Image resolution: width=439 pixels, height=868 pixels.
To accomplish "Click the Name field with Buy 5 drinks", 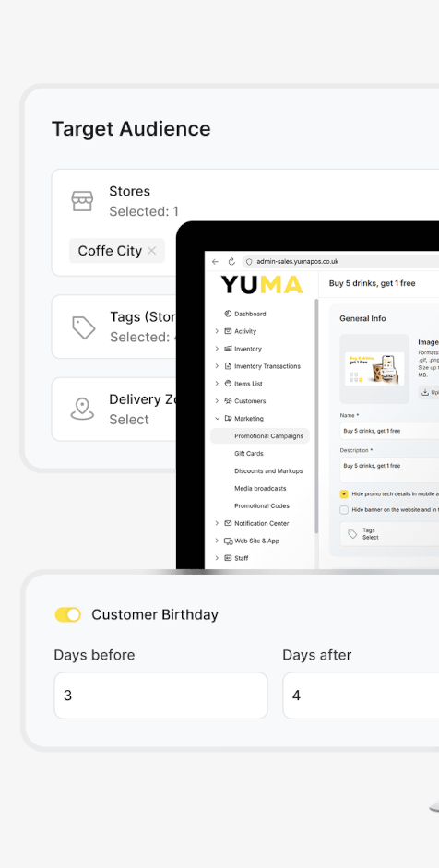I will coord(389,431).
